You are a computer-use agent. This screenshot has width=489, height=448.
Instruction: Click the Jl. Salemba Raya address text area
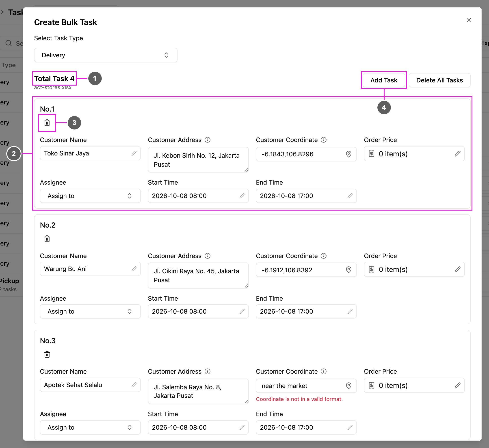[198, 391]
